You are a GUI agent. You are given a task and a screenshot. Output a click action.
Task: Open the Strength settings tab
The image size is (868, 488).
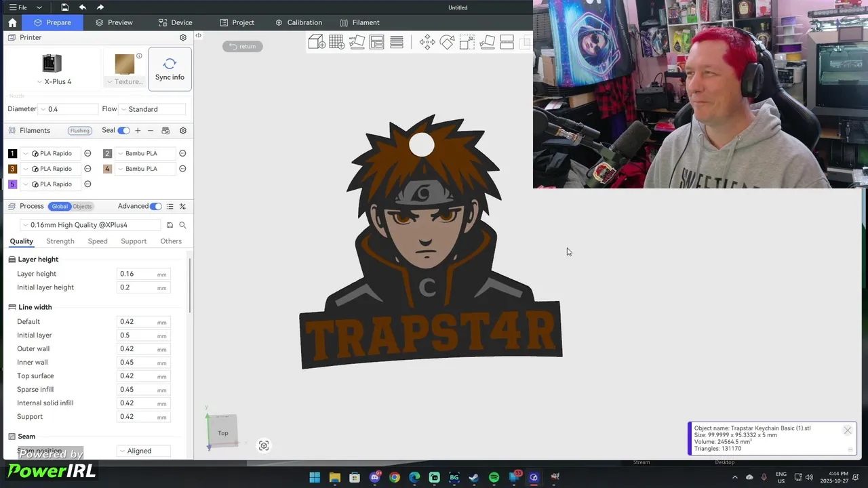[x=60, y=241]
